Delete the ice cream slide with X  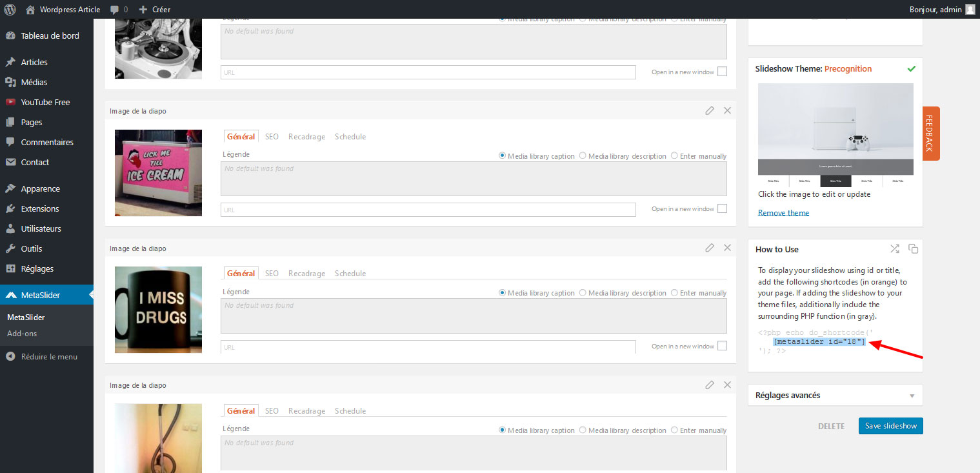pos(727,110)
